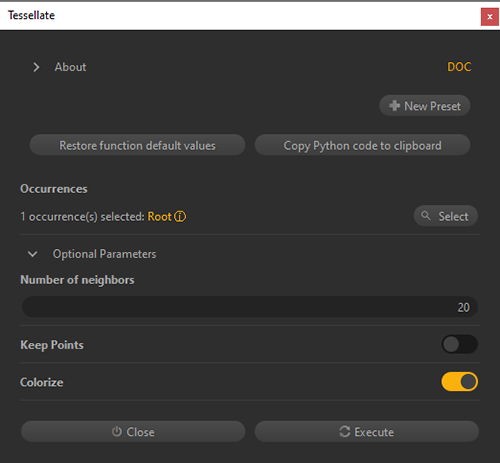
Task: Click the Close button at bottom
Action: (x=133, y=432)
